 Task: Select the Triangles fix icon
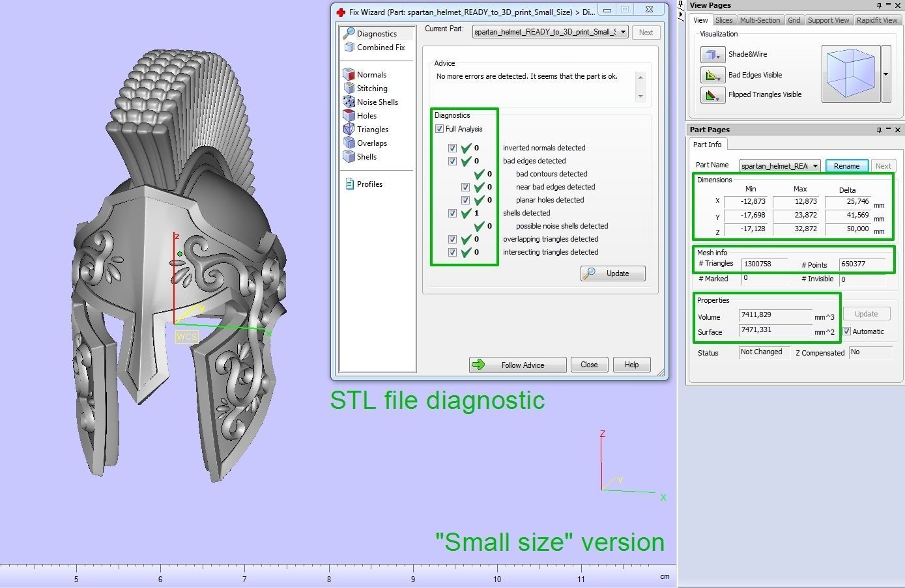349,129
